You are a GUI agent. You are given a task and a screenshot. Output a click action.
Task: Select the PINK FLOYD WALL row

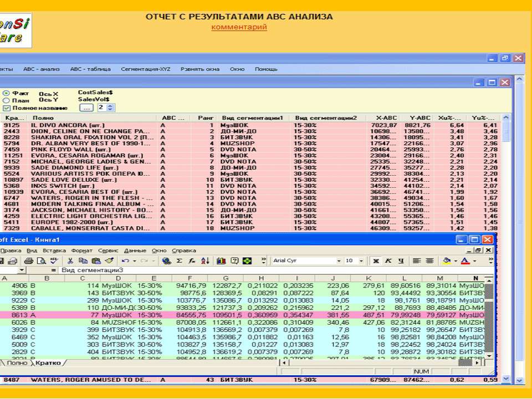tap(251, 149)
